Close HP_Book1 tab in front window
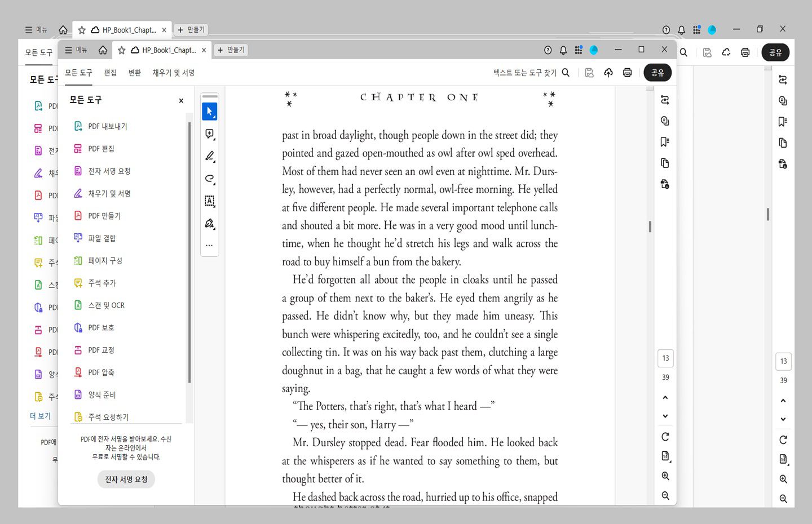The image size is (812, 524). pyautogui.click(x=204, y=50)
